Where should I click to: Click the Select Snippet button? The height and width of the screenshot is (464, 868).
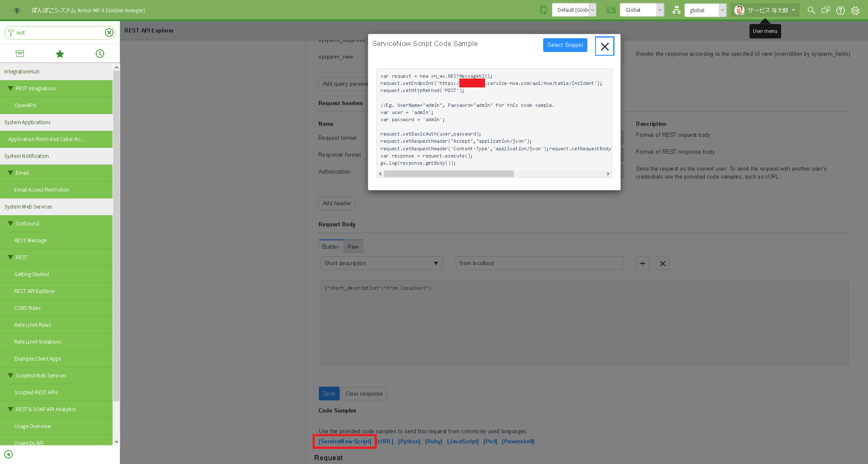565,45
